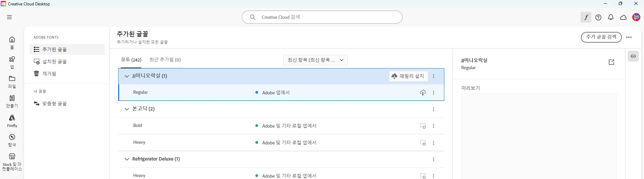Select the 끼미니오락실 Regular font row
This screenshot has height=179, width=644.
(x=281, y=92)
